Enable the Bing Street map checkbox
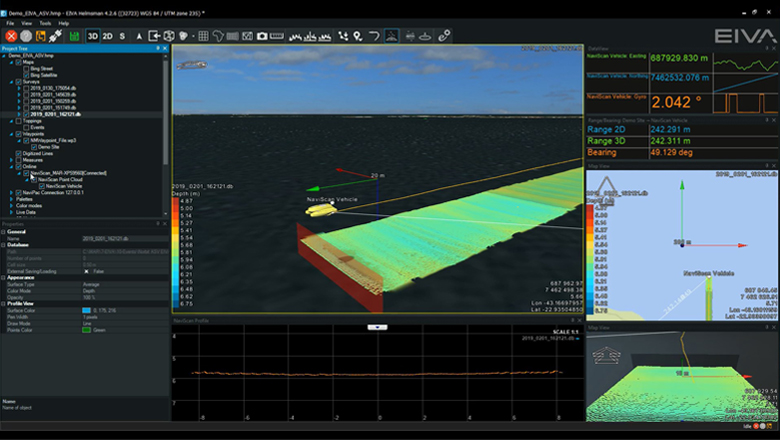 click(x=26, y=68)
